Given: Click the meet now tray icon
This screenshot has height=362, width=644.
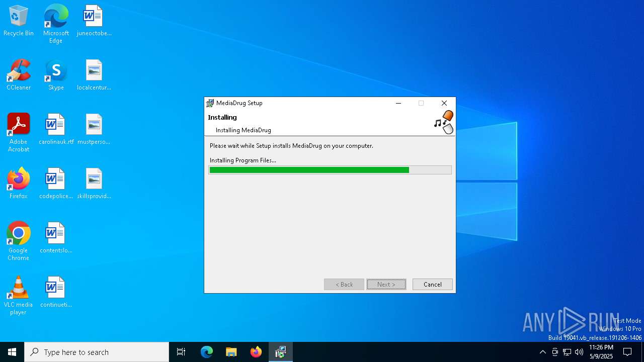Looking at the screenshot, I should [x=555, y=352].
